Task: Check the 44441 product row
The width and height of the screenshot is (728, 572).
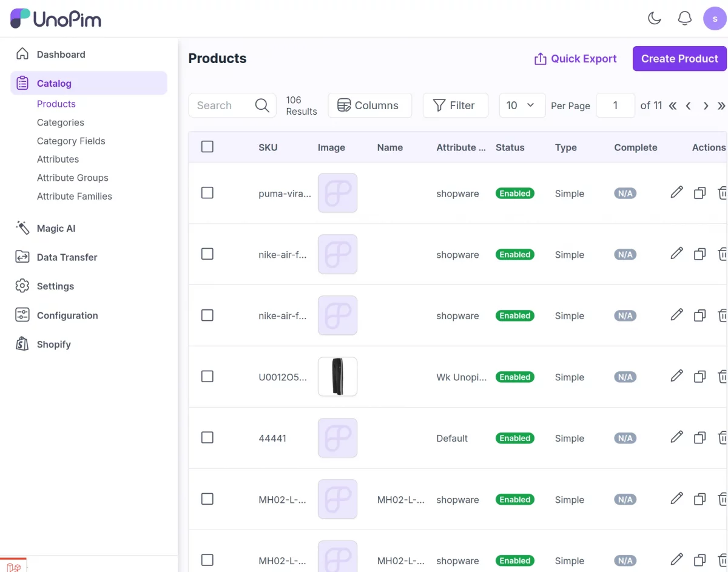Action: tap(207, 437)
